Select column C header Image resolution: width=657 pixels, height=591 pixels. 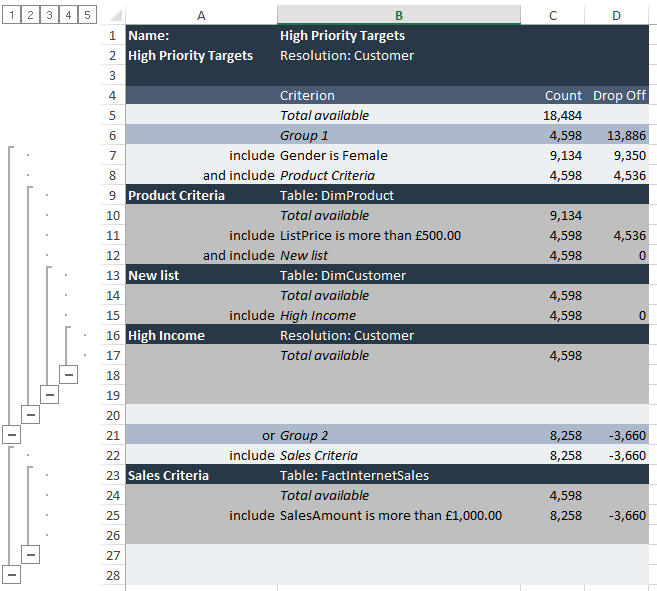553,15
